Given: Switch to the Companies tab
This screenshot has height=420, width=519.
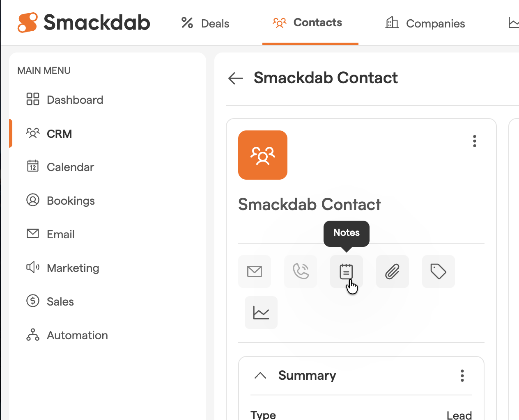Looking at the screenshot, I should [x=425, y=23].
